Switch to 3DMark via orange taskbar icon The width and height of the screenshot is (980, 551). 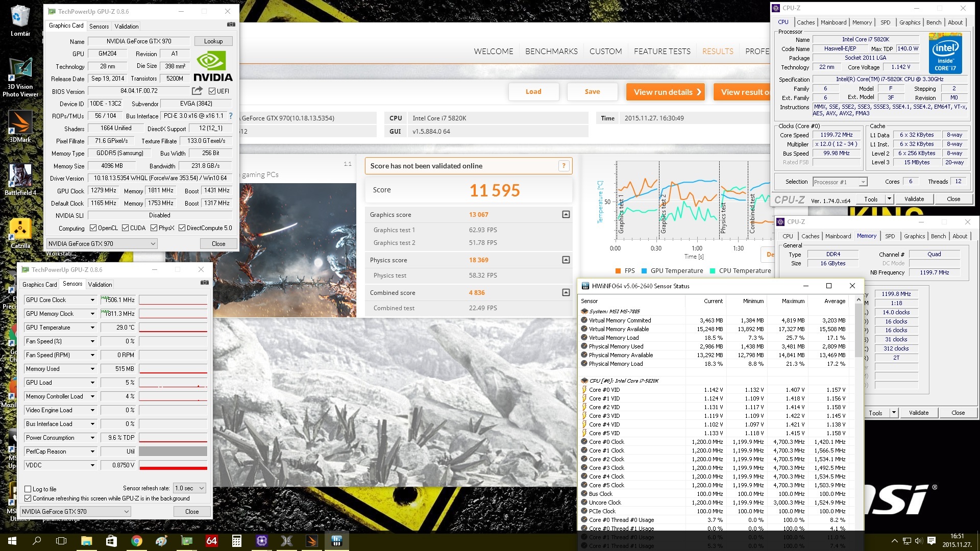coord(312,541)
